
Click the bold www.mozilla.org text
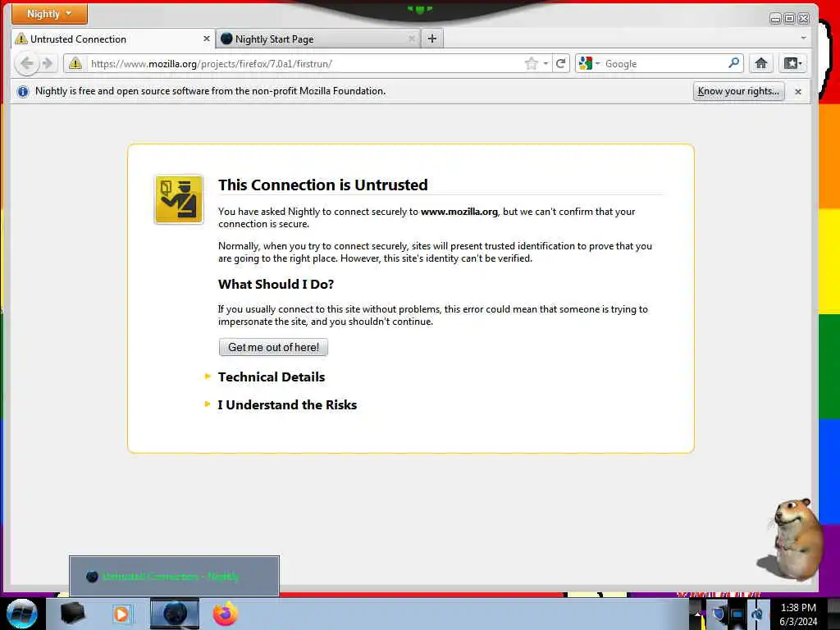(459, 212)
